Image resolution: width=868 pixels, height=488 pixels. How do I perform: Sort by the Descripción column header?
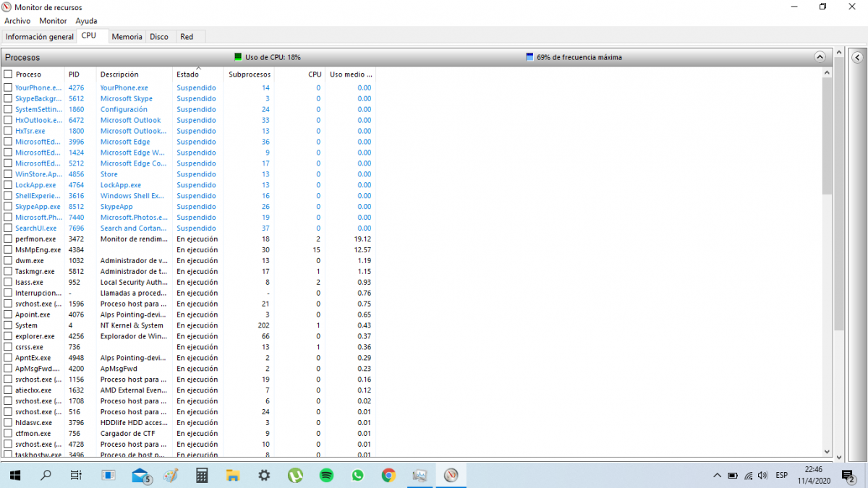119,74
